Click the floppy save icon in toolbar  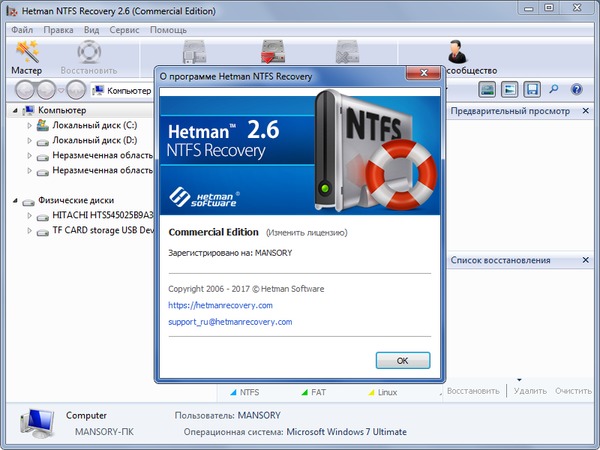pyautogui.click(x=532, y=90)
